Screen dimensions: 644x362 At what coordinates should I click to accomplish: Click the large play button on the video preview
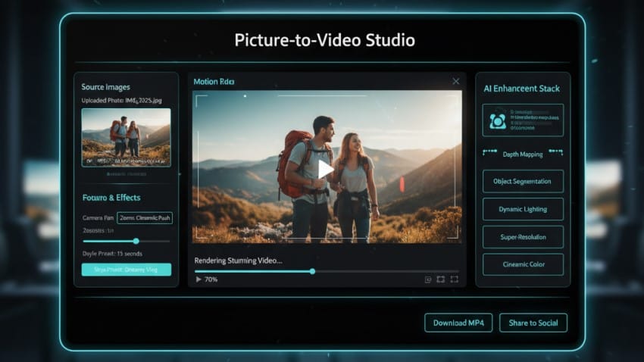point(325,169)
